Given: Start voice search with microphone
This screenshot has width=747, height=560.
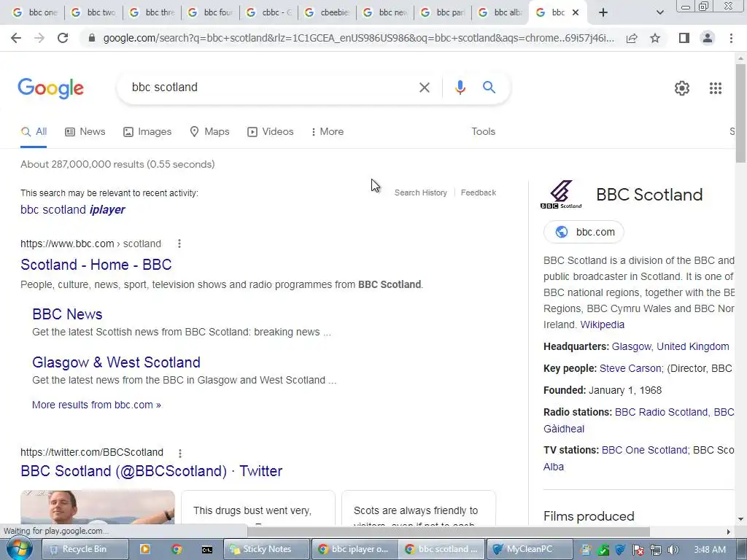Looking at the screenshot, I should tap(460, 87).
